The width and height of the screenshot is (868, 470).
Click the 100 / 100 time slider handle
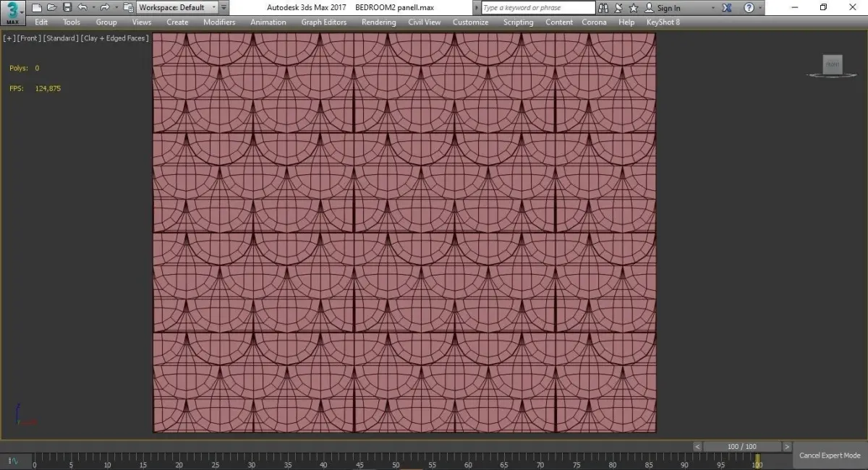tap(742, 447)
